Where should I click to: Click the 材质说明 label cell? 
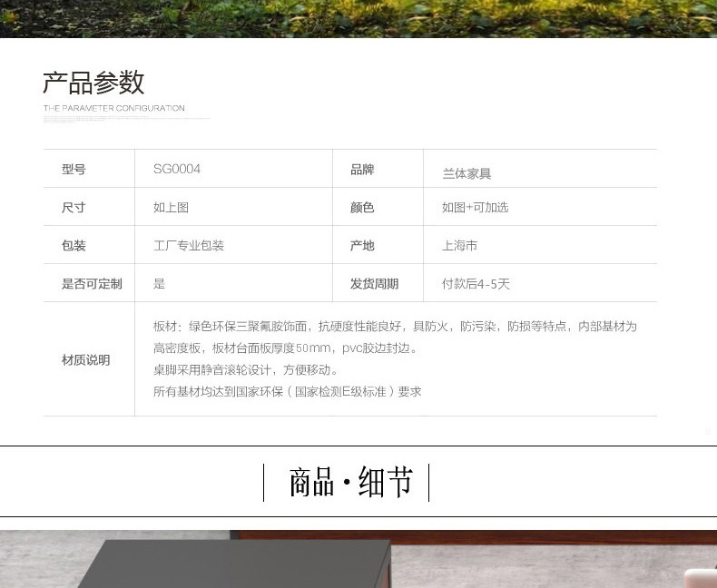[85, 359]
